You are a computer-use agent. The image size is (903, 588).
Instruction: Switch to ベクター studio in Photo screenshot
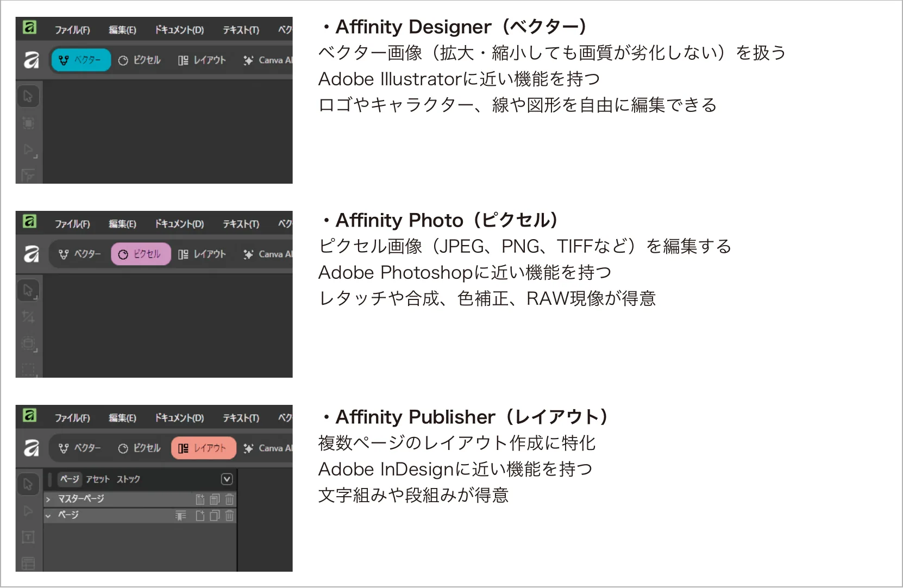tap(80, 254)
